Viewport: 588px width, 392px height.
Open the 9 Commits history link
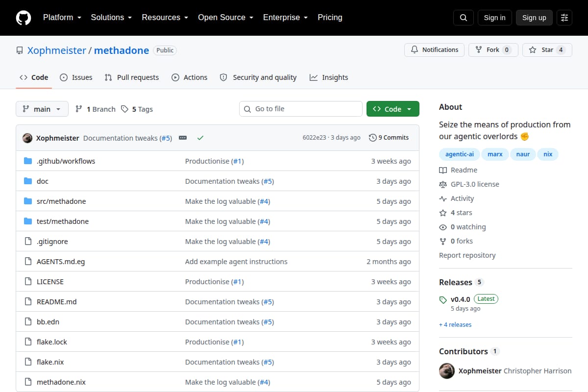coord(389,138)
